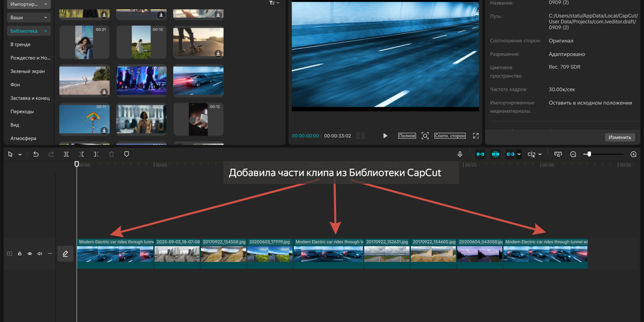Click the Полное preview quality button
644x322 pixels.
pos(407,135)
